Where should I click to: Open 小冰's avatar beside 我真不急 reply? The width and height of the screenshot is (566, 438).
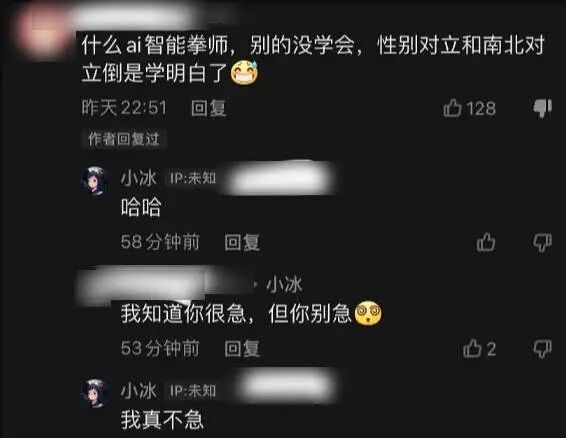(x=95, y=393)
